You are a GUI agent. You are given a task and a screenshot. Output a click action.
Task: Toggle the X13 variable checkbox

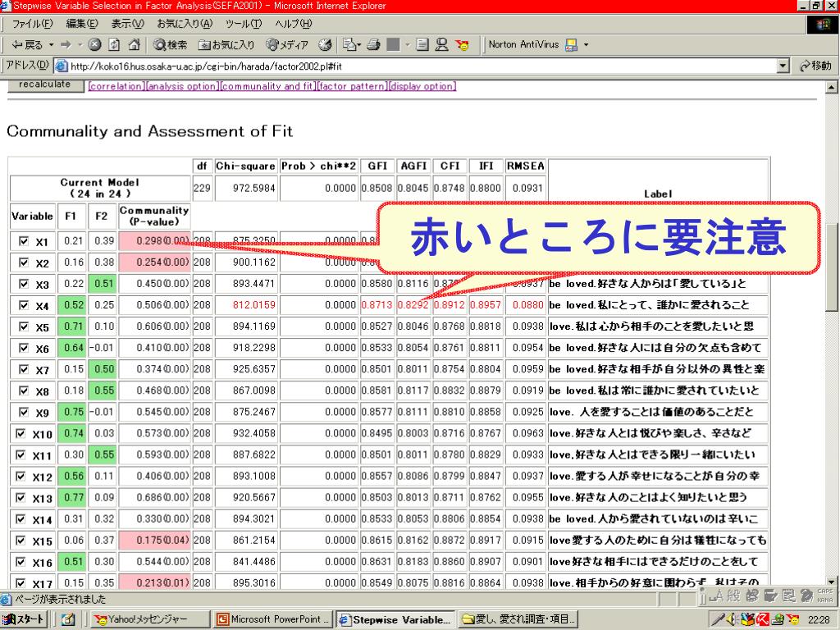pyautogui.click(x=21, y=498)
